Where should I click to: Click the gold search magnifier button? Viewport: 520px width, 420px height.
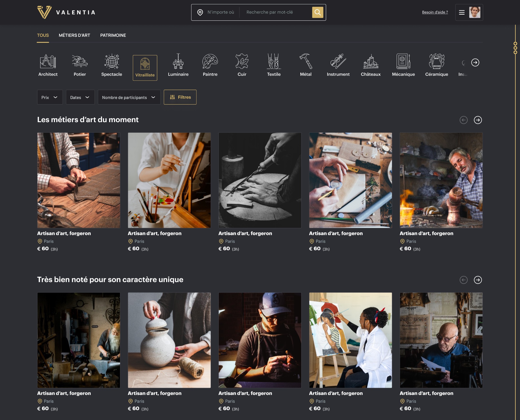coord(317,12)
